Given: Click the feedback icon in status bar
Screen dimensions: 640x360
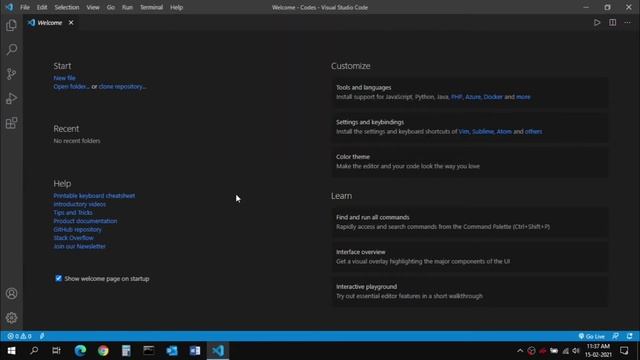Looking at the screenshot, I should pyautogui.click(x=616, y=336).
